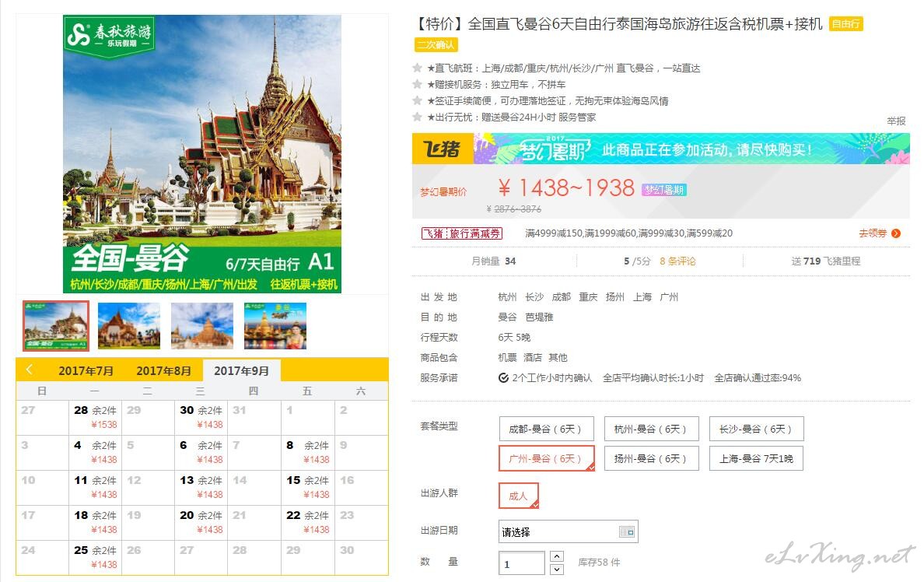The width and height of the screenshot is (924, 582).
Task: Select fourth thumbnail with Thai dancer
Action: (x=275, y=326)
